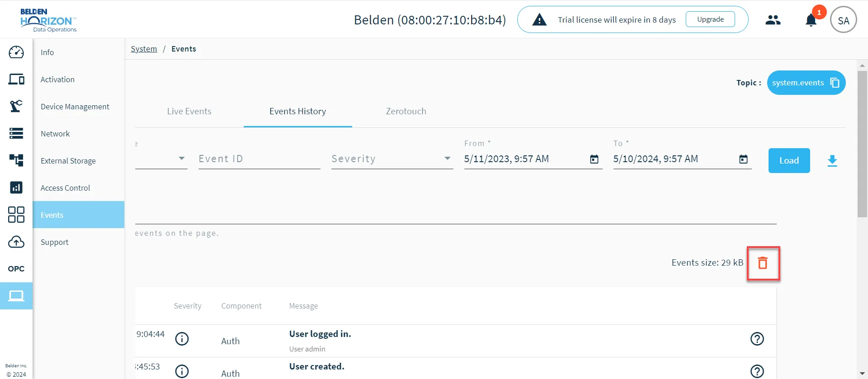
Task: Focus the Event ID input field
Action: (259, 159)
